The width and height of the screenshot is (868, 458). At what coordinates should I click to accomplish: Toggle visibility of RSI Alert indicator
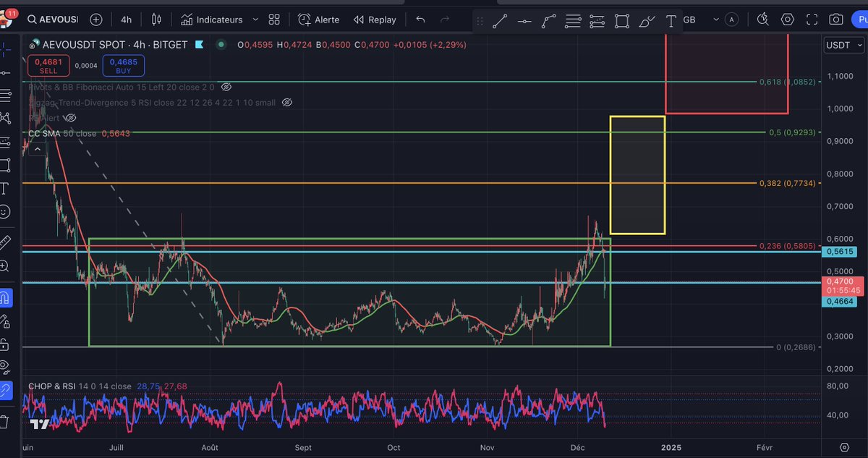(x=69, y=117)
